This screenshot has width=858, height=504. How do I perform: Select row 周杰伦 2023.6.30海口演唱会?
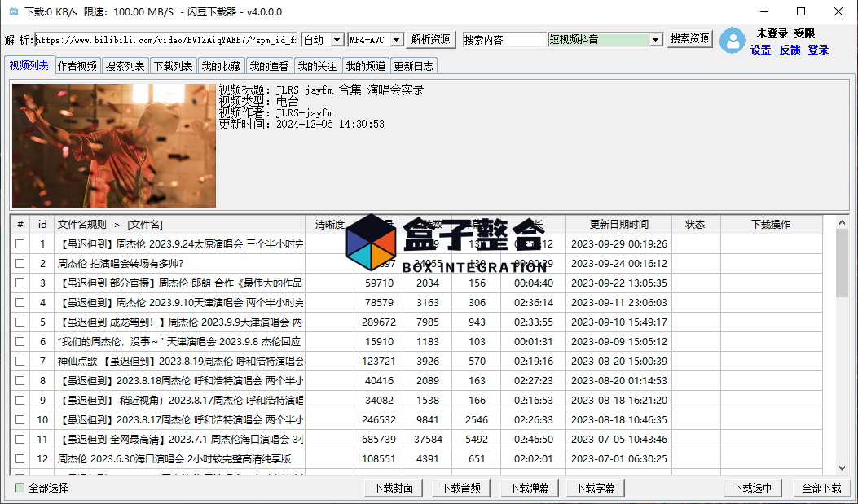(x=174, y=459)
